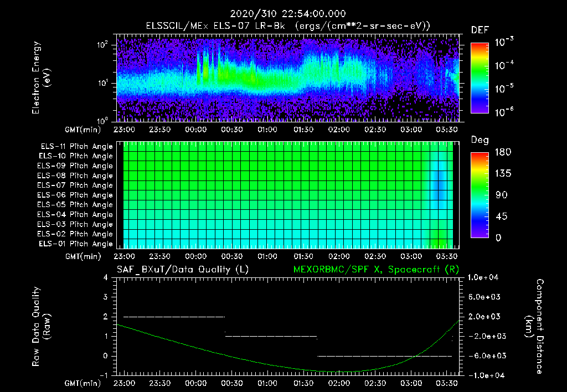Select the ELS-11 Pitch Angle row label
Image resolution: width=567 pixels, height=392 pixels.
click(x=76, y=147)
